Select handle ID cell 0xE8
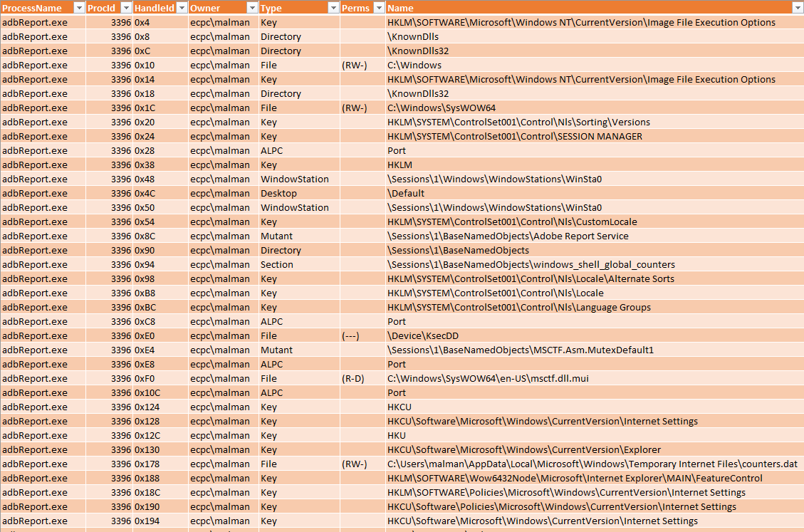This screenshot has width=804, height=532. tap(160, 364)
